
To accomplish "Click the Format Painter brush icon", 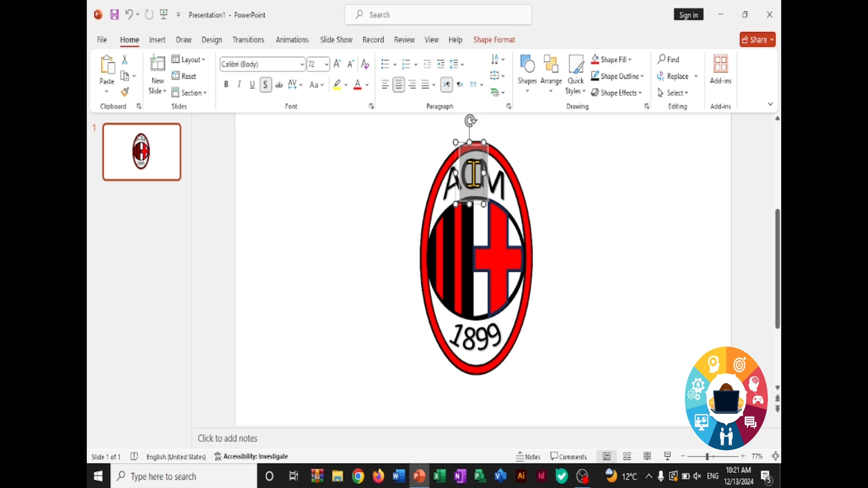I will (x=125, y=92).
